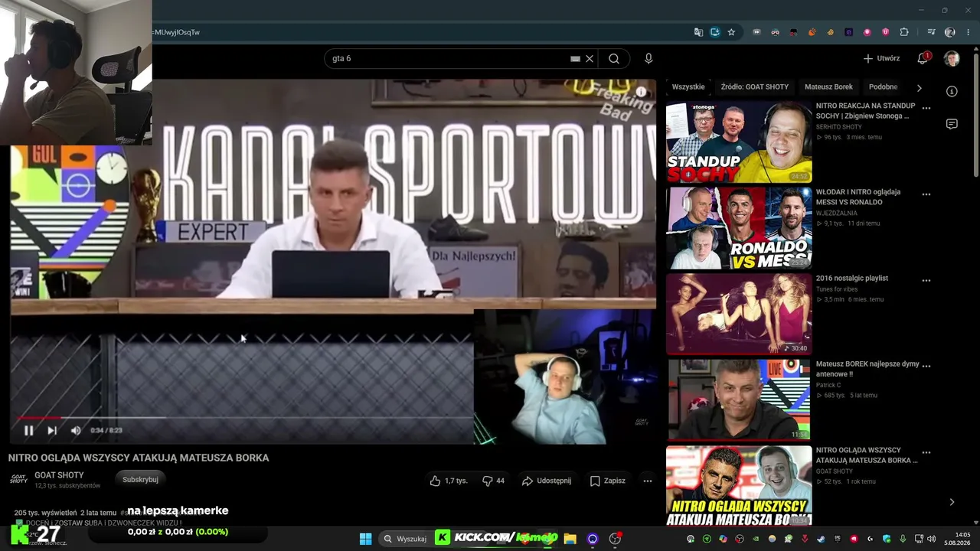Open options for WŁODAR I NITRO video
Image resolution: width=980 pixels, height=551 pixels.
pyautogui.click(x=926, y=194)
